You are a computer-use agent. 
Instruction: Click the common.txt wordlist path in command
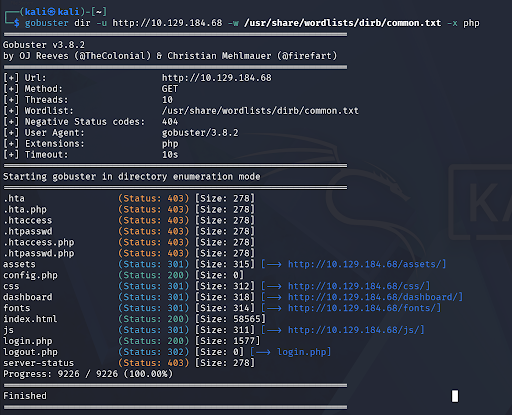pyautogui.click(x=342, y=23)
